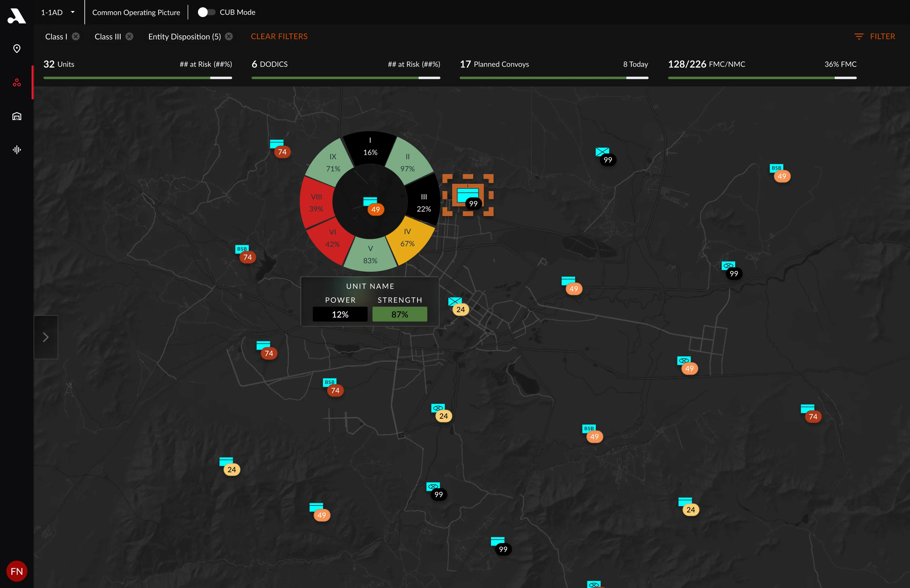Viewport: 910px width, 588px height.
Task: Select the 32 Units summary card
Action: coord(137,69)
